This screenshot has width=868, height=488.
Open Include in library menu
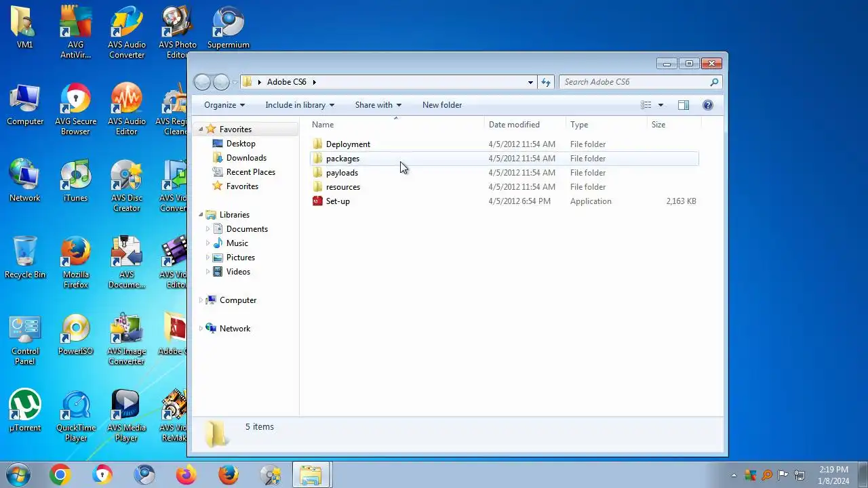pos(300,105)
